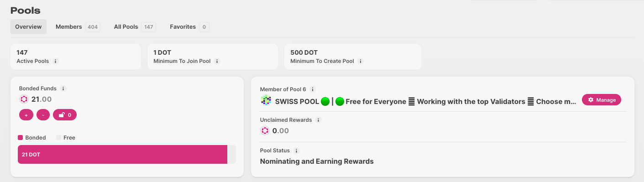Click info icon beside Minimum To Join Pool

point(217,61)
